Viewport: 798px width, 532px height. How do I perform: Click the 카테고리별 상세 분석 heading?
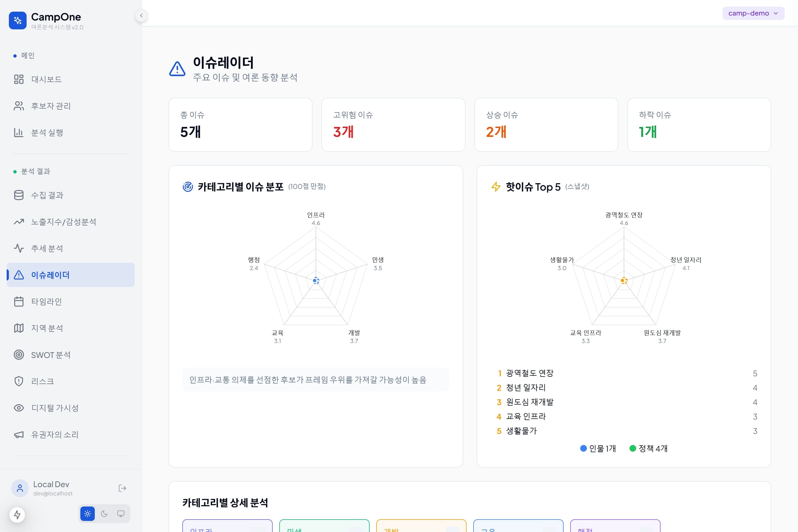[225, 502]
